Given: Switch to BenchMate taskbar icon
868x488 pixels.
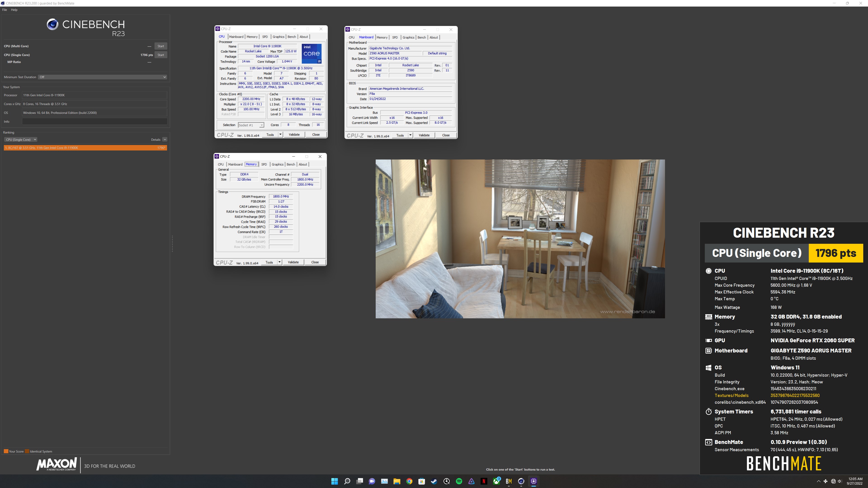Looking at the screenshot, I should pos(509,481).
